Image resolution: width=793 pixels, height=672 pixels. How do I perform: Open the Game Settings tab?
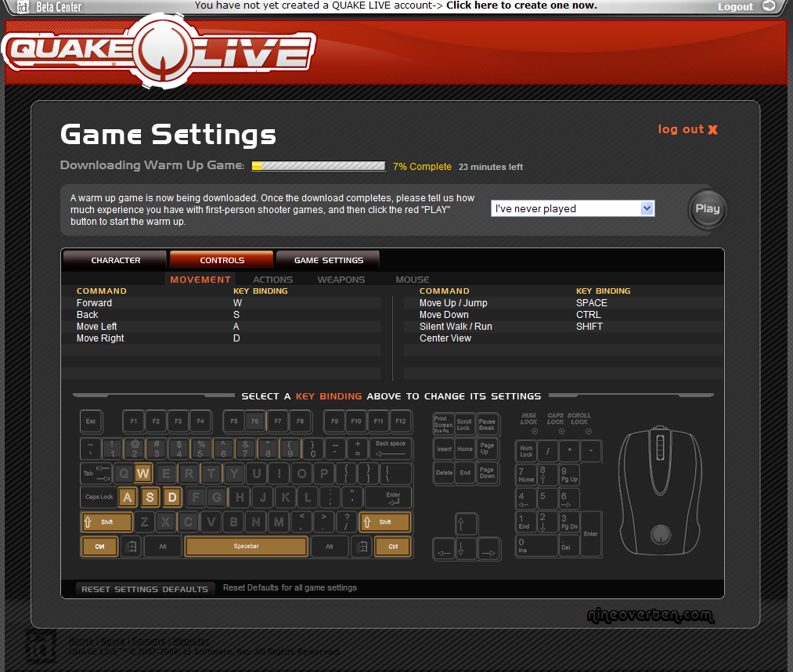328,260
